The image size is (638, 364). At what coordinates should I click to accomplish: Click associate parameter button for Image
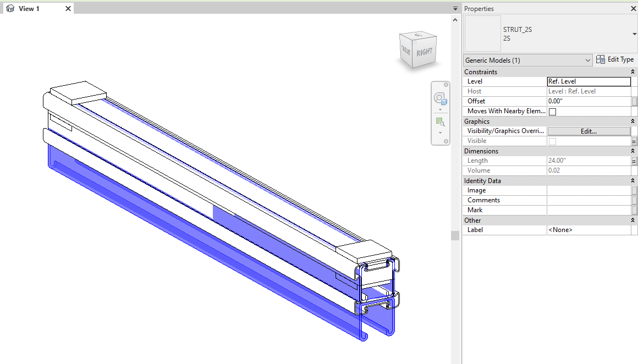tap(634, 190)
